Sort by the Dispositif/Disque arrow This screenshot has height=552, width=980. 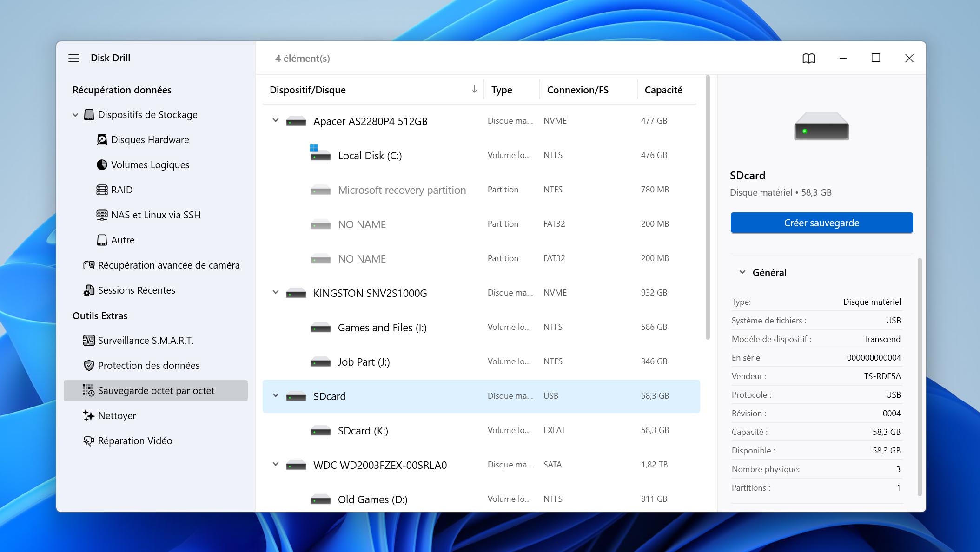(x=474, y=89)
